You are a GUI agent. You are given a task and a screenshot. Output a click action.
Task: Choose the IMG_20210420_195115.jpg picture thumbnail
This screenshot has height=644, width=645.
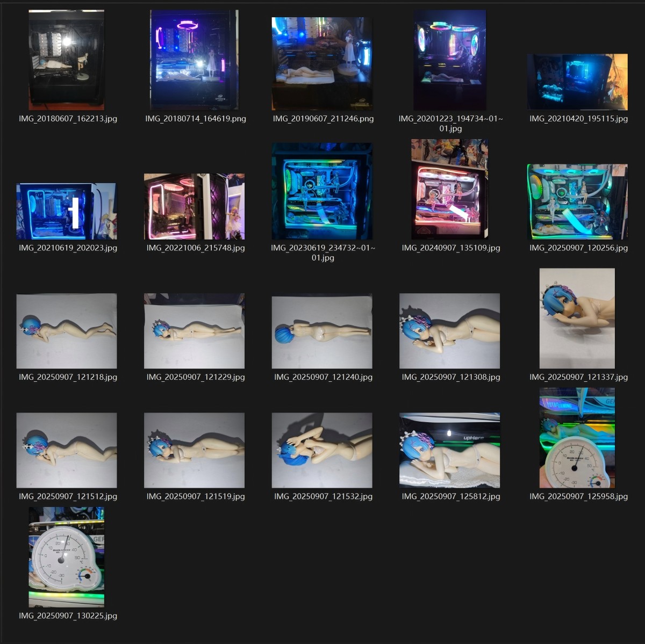point(577,82)
